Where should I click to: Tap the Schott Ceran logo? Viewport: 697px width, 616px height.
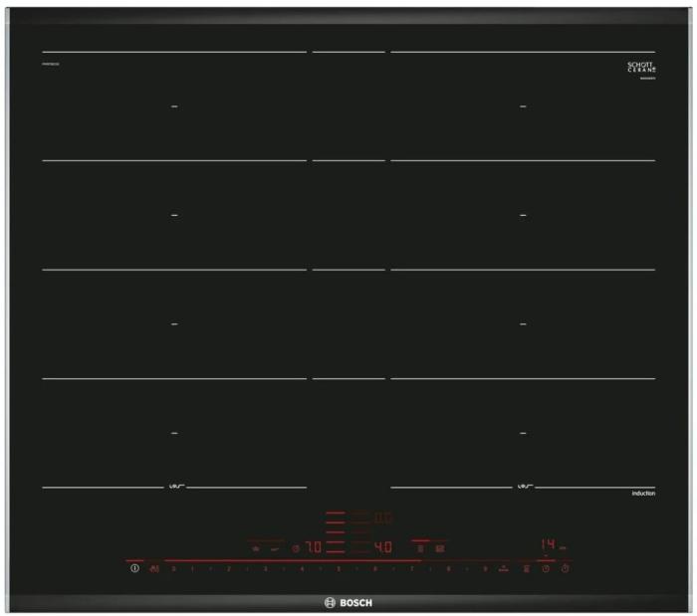click(640, 68)
